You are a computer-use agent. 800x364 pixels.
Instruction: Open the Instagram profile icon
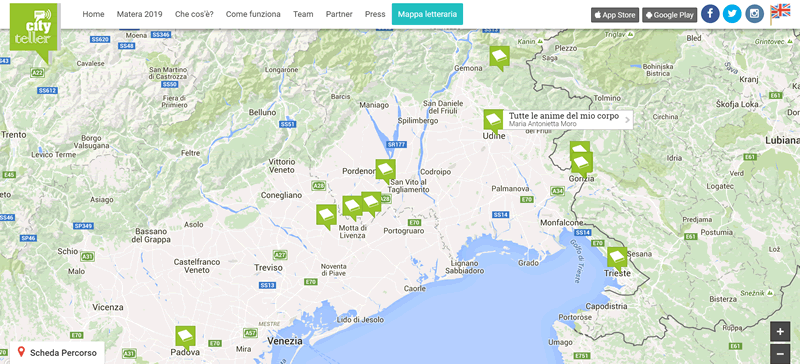point(755,14)
